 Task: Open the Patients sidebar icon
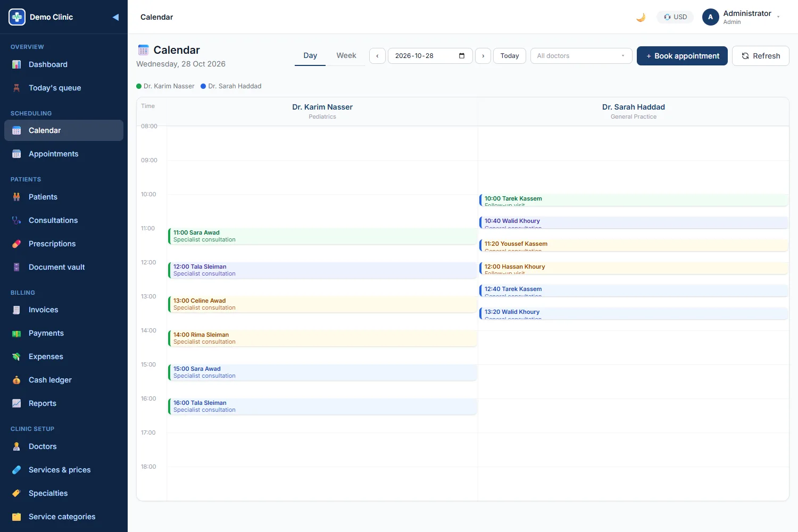16,197
